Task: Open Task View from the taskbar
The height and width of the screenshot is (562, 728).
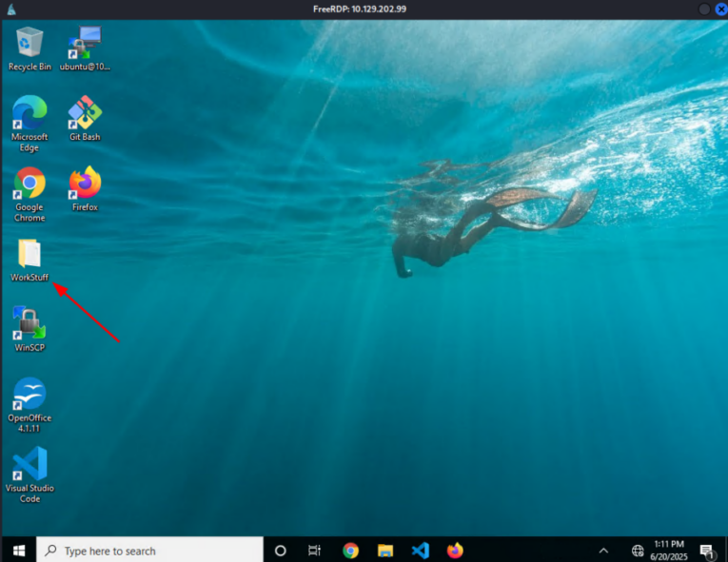Action: 315,551
